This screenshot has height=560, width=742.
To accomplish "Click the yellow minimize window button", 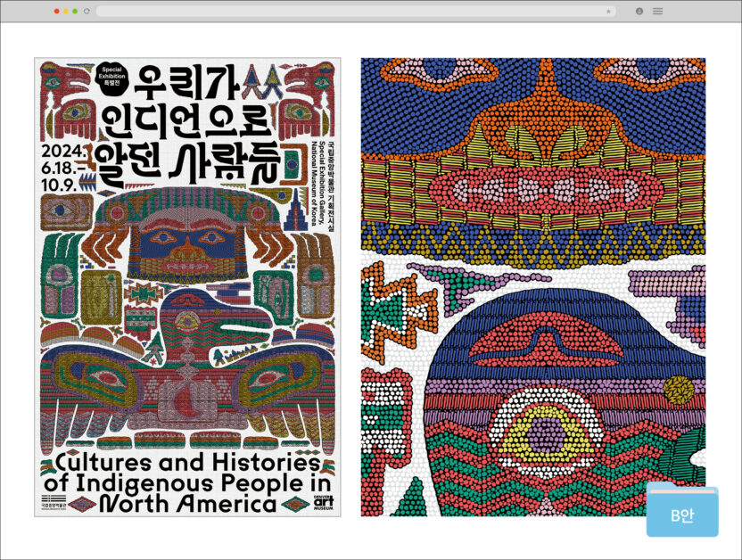I will tap(65, 11).
